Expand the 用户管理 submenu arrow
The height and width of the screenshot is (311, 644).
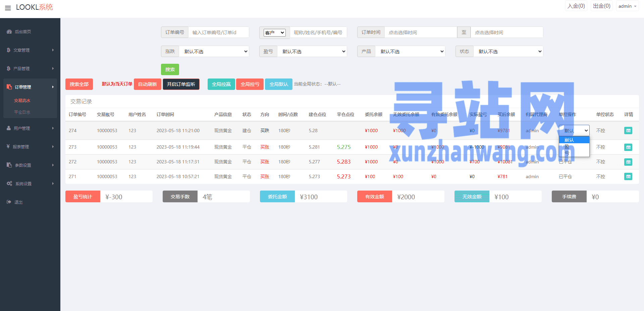[x=53, y=128]
